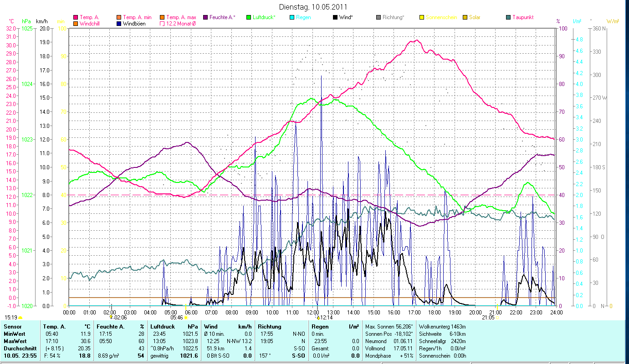Click the Luftdruck column header in table
The width and height of the screenshot is (629, 364).
(163, 327)
